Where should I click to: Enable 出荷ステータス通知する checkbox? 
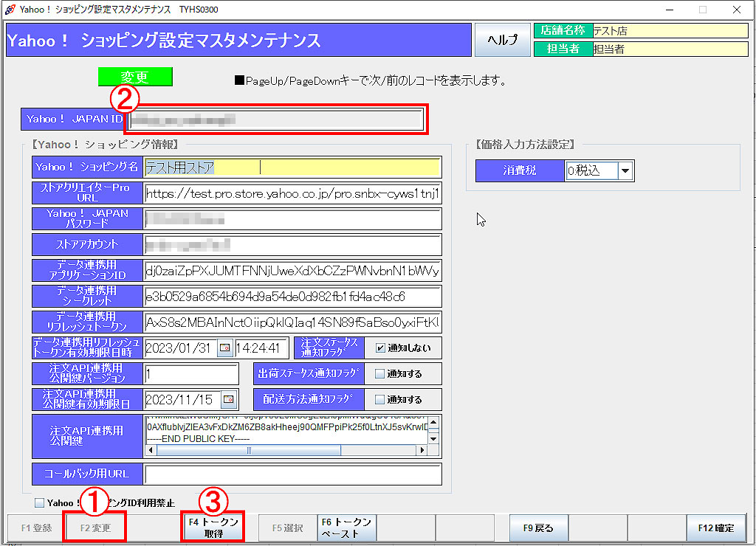coord(380,373)
